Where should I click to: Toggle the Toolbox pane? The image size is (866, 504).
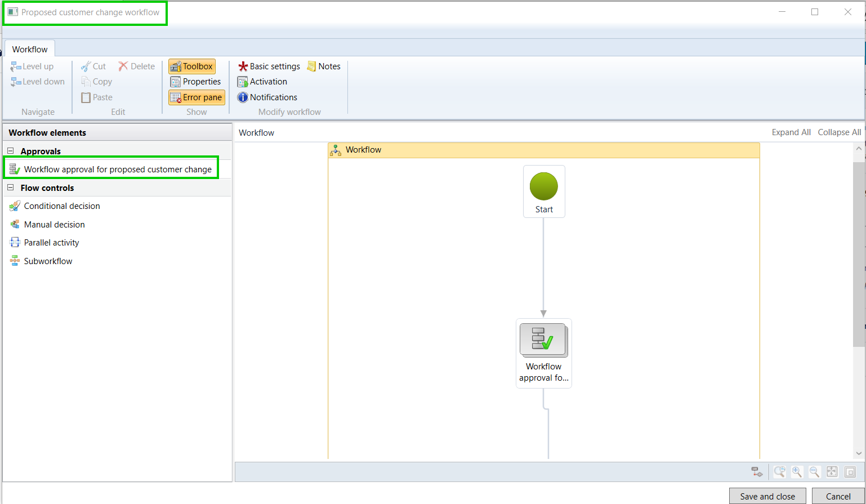pyautogui.click(x=192, y=66)
